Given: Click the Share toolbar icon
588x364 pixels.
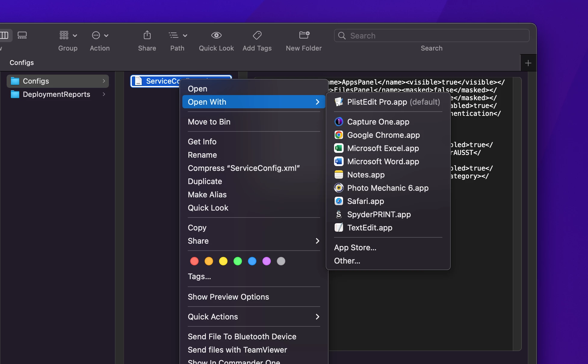Looking at the screenshot, I should coord(147,35).
